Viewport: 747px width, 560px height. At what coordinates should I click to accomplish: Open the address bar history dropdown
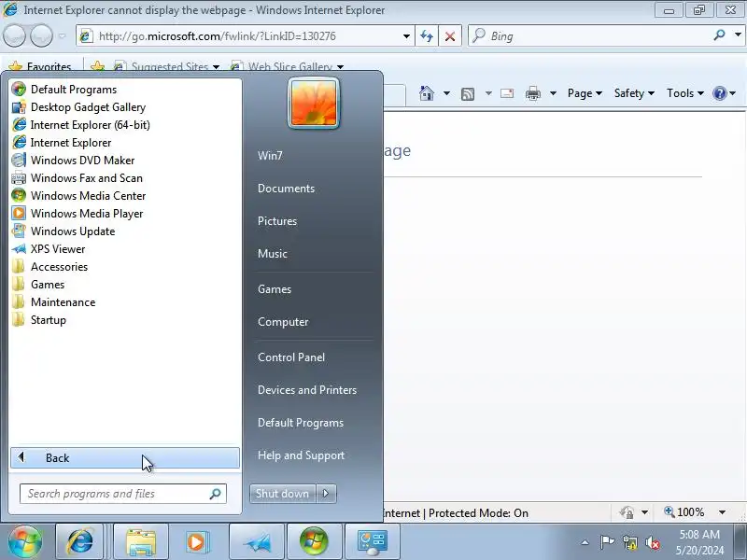[x=406, y=36]
